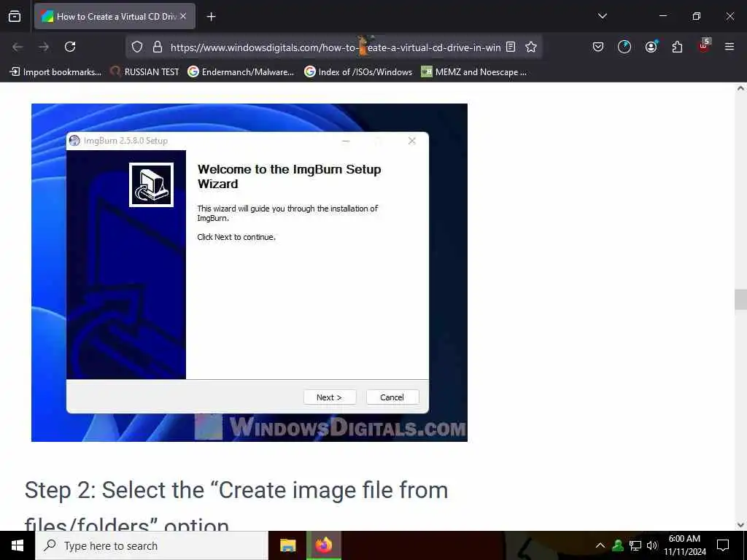Open tracking protection shield icon

[x=137, y=47]
